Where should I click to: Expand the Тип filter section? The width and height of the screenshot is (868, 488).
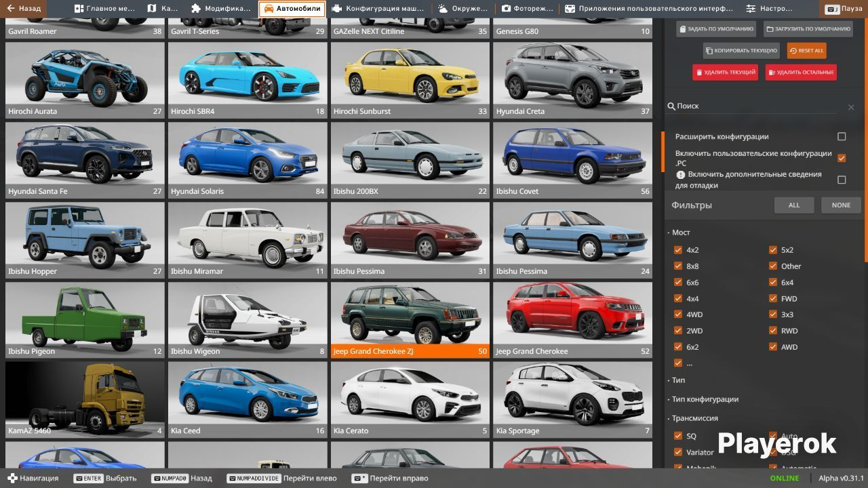676,380
